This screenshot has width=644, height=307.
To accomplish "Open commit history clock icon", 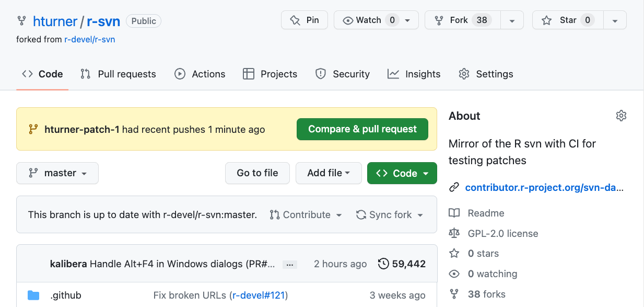I will pyautogui.click(x=383, y=264).
